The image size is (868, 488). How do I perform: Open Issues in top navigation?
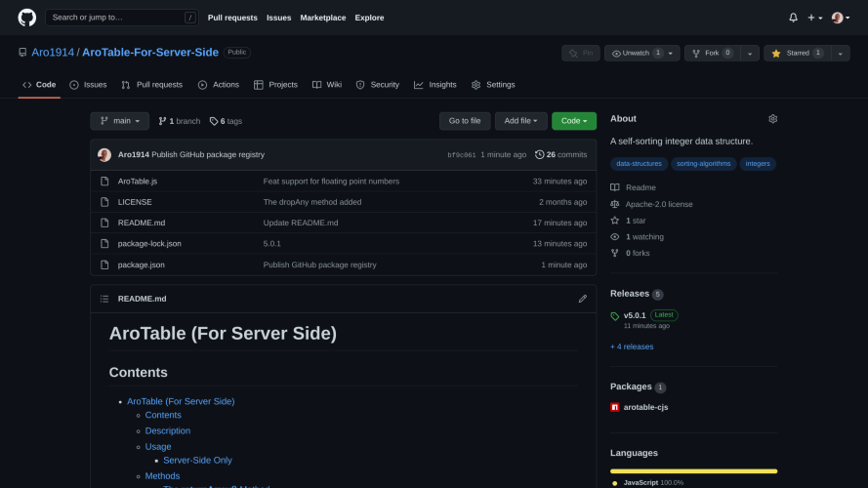(x=278, y=18)
